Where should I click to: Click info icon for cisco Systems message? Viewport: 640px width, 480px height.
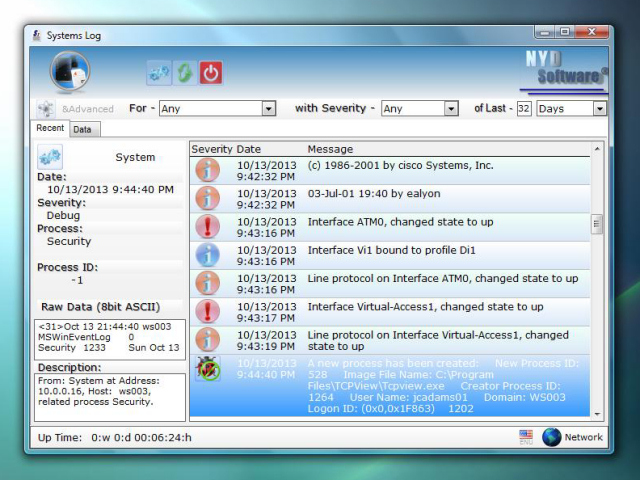(x=207, y=170)
